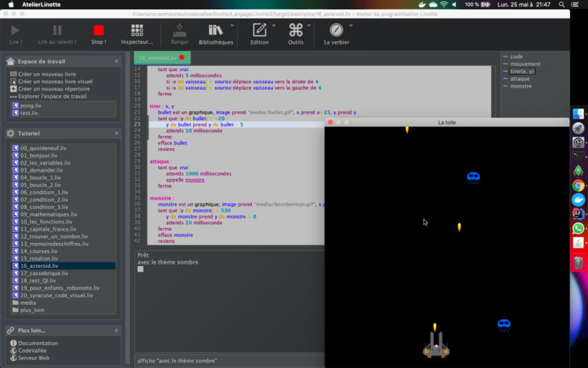588x368 pixels.
Task: Click the Wi-Fi status icon
Action: pos(444,4)
